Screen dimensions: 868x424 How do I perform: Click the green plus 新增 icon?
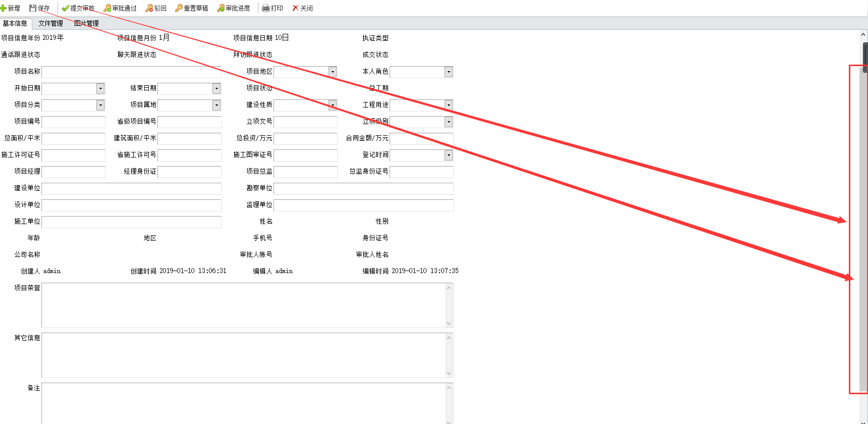click(x=4, y=8)
